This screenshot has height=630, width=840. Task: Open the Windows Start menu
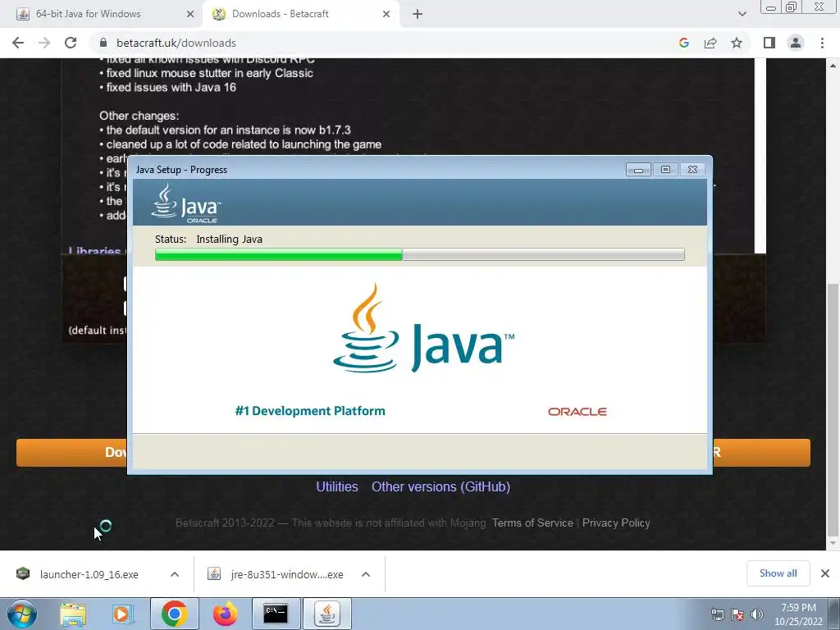pyautogui.click(x=22, y=614)
